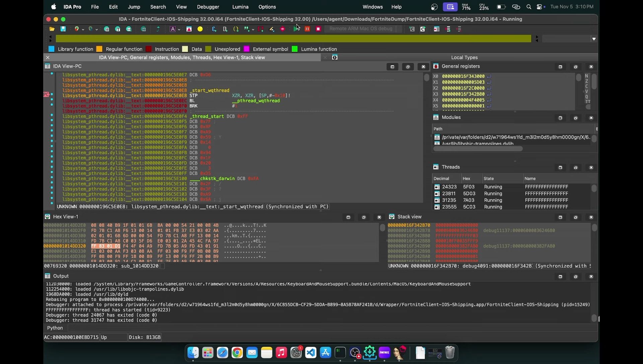Open the Jump menu
Image resolution: width=643 pixels, height=364 pixels.
point(134,7)
